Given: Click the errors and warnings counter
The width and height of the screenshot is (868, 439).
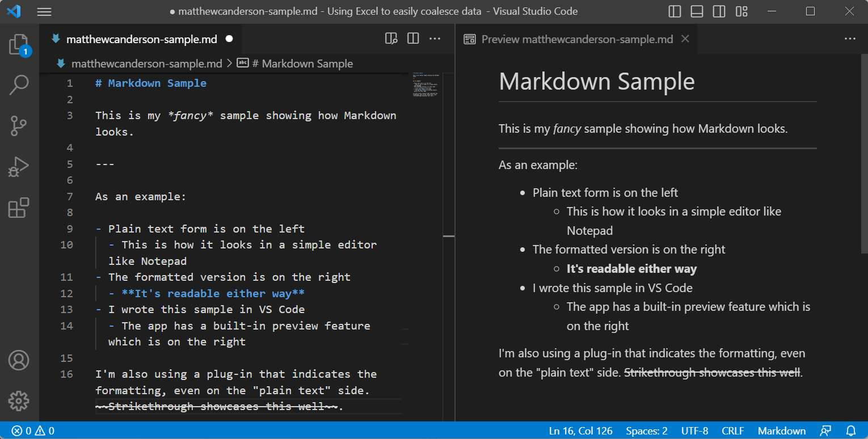Looking at the screenshot, I should point(31,430).
